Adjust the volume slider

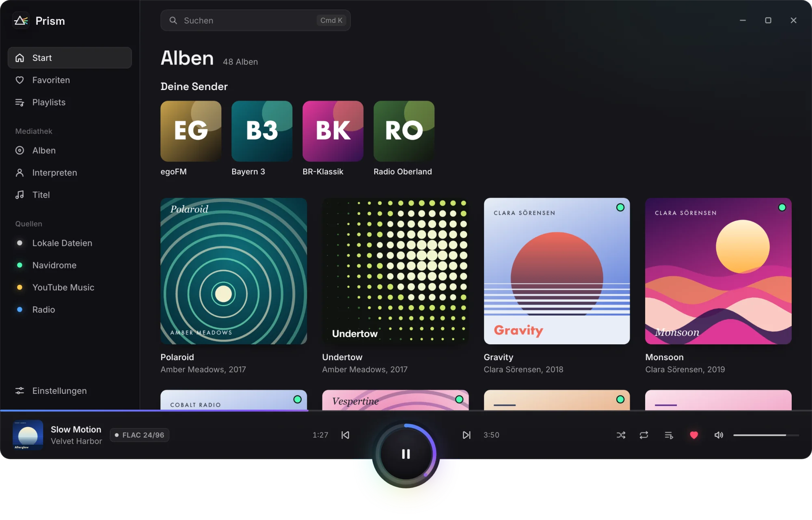(x=766, y=435)
